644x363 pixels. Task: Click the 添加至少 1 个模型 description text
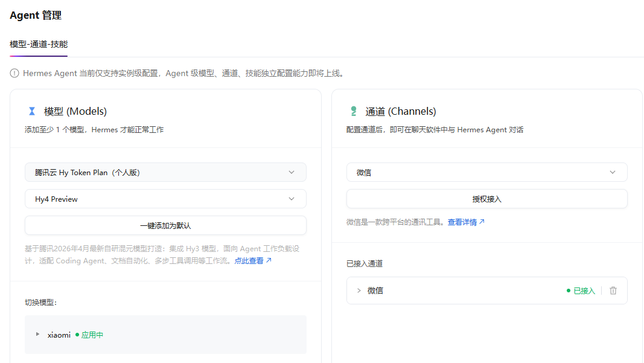(94, 129)
